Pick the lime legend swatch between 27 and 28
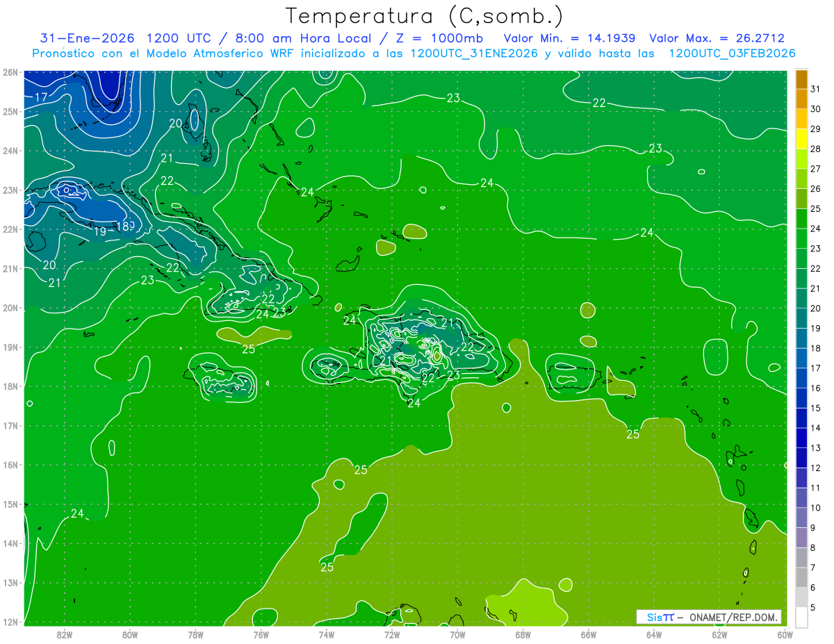The image size is (834, 644). click(x=801, y=158)
